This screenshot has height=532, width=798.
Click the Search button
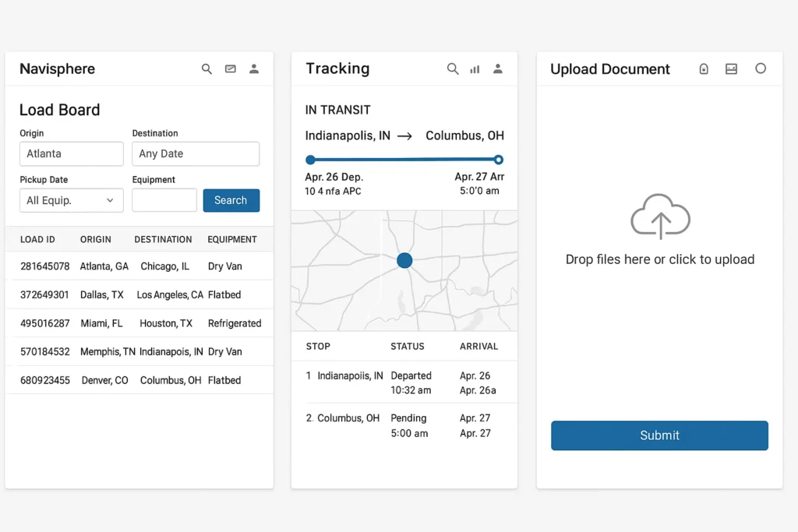(x=231, y=200)
